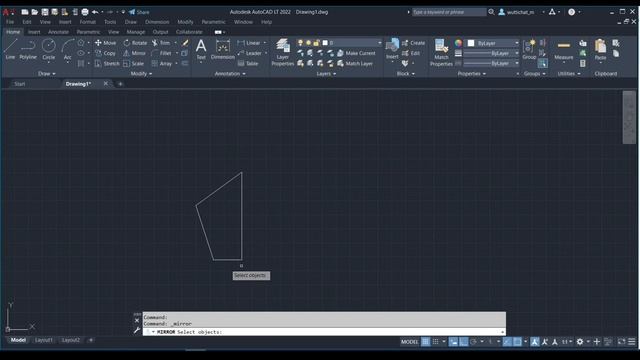Click the Erase tool icon

185,43
